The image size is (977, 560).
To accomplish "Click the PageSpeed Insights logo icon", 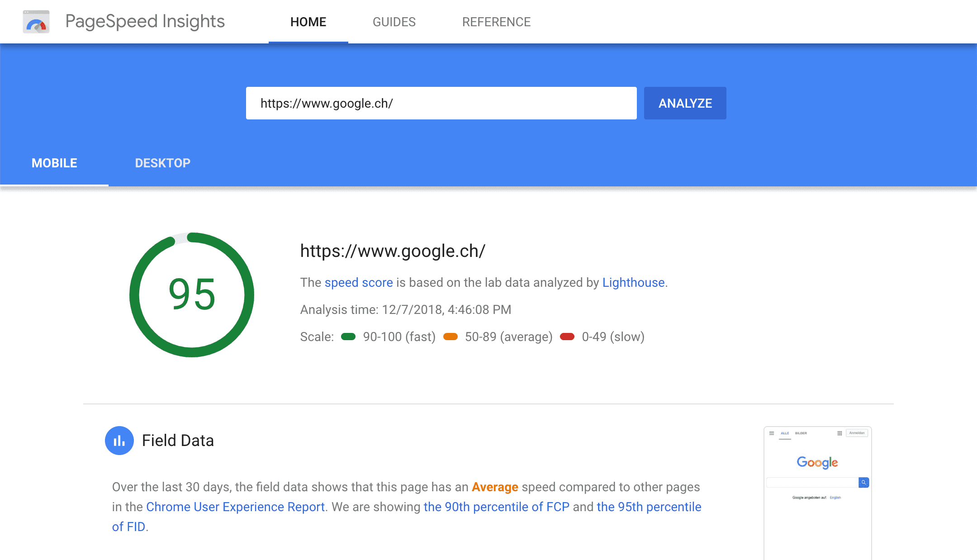I will click(x=36, y=22).
